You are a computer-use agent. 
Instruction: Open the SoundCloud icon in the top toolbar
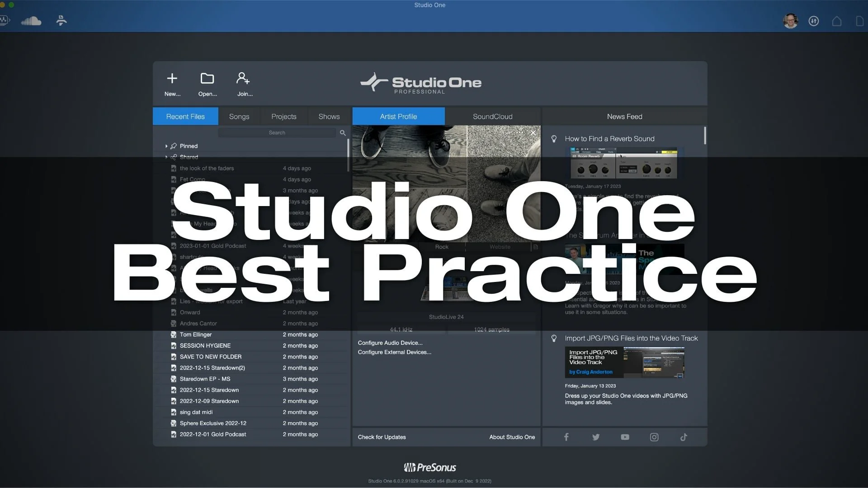click(31, 20)
